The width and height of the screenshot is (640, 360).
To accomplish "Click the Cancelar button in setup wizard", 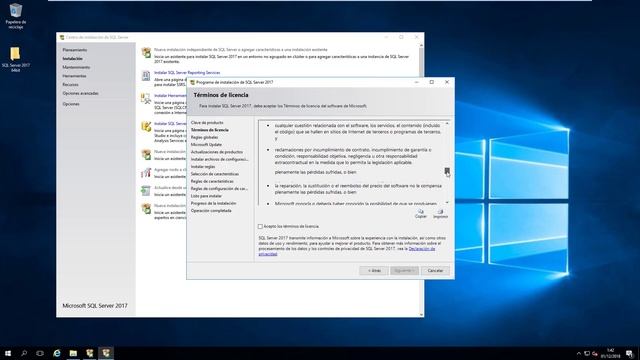I will (x=435, y=271).
